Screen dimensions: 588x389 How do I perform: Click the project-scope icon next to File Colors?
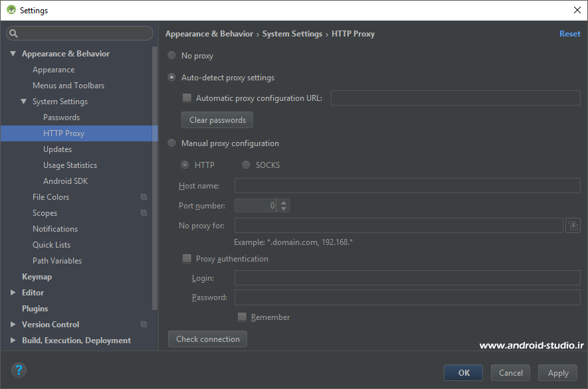click(144, 196)
